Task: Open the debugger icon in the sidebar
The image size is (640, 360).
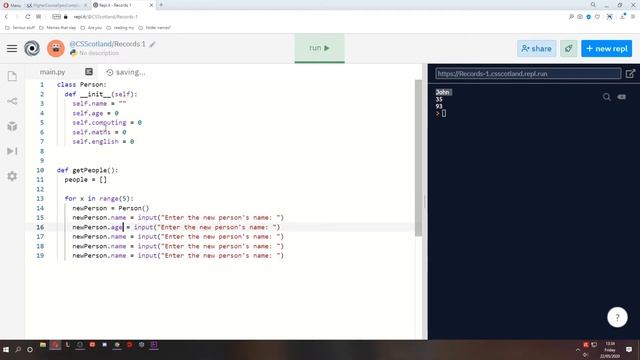Action: [12, 151]
